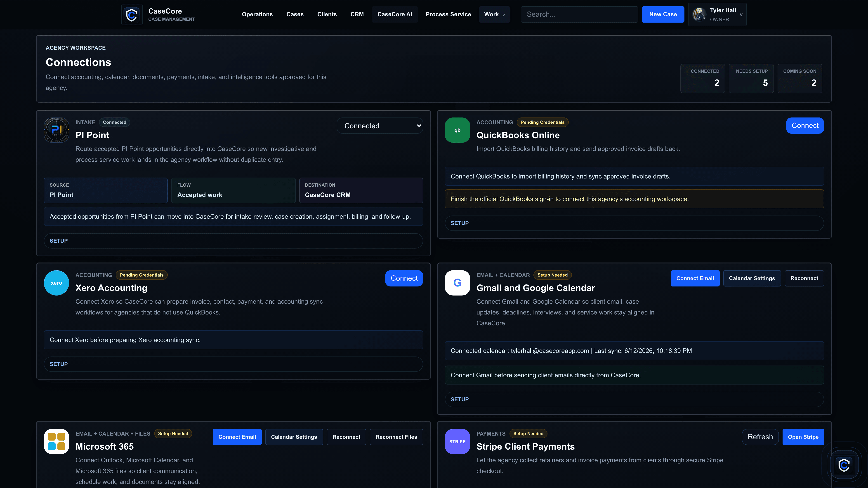Click the yellow QuickBooks sign-in notice
The image size is (868, 488).
pos(634,199)
